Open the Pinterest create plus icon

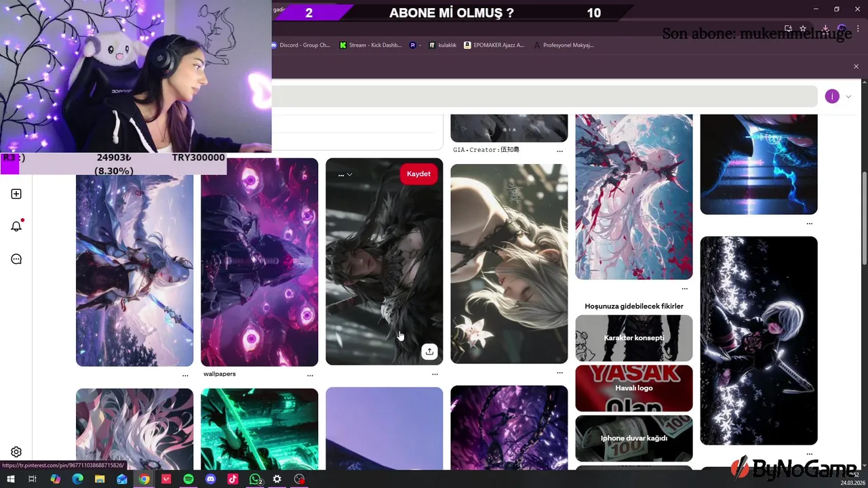[16, 194]
